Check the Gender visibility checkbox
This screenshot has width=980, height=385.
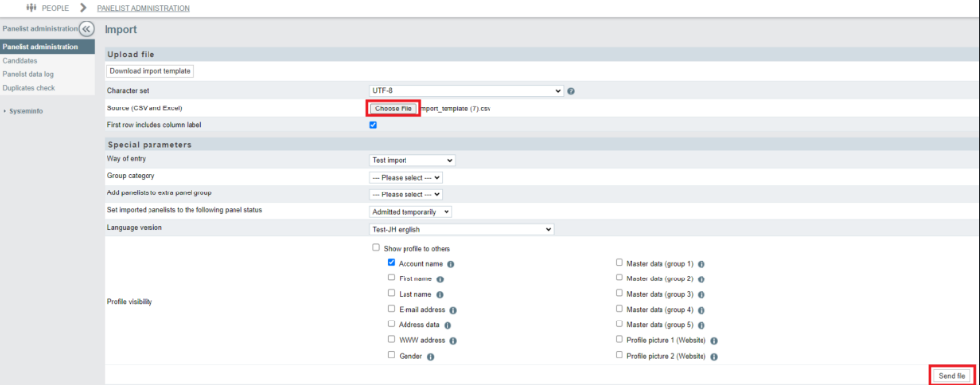(x=391, y=355)
